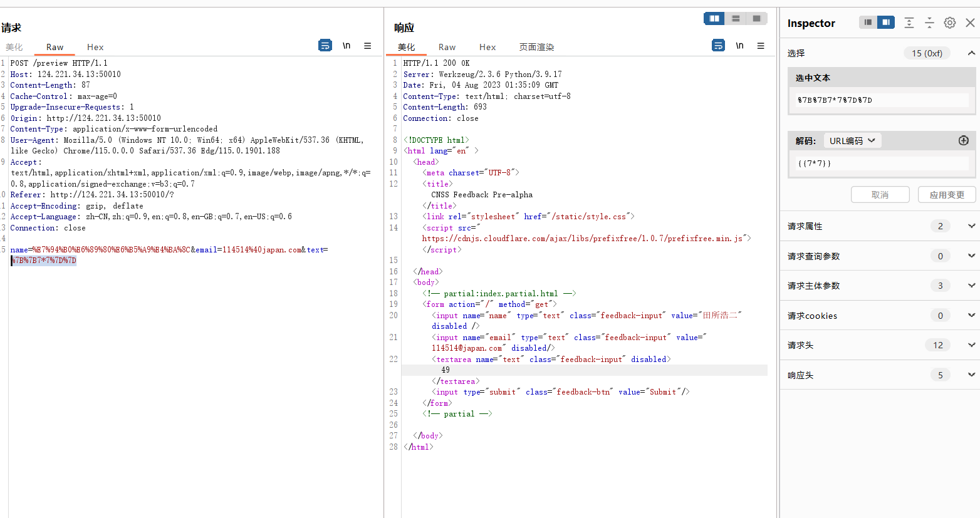The width and height of the screenshot is (980, 518).
Task: Close the Inspector panel
Action: point(970,23)
